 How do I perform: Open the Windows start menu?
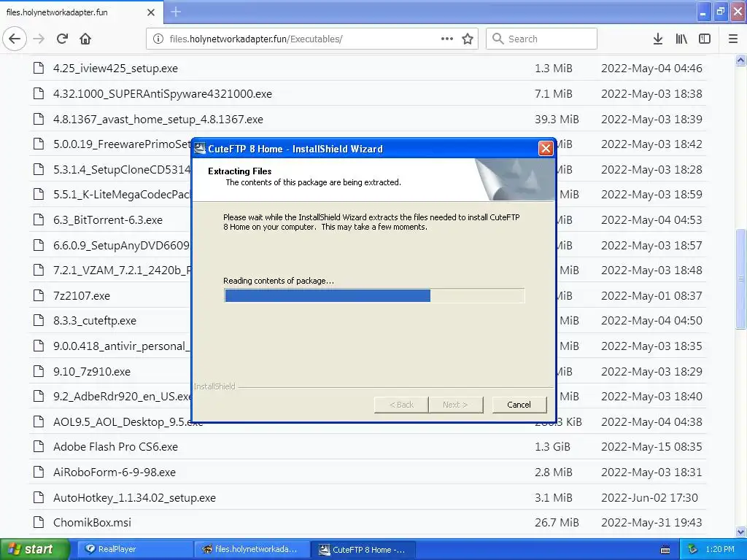pyautogui.click(x=34, y=550)
